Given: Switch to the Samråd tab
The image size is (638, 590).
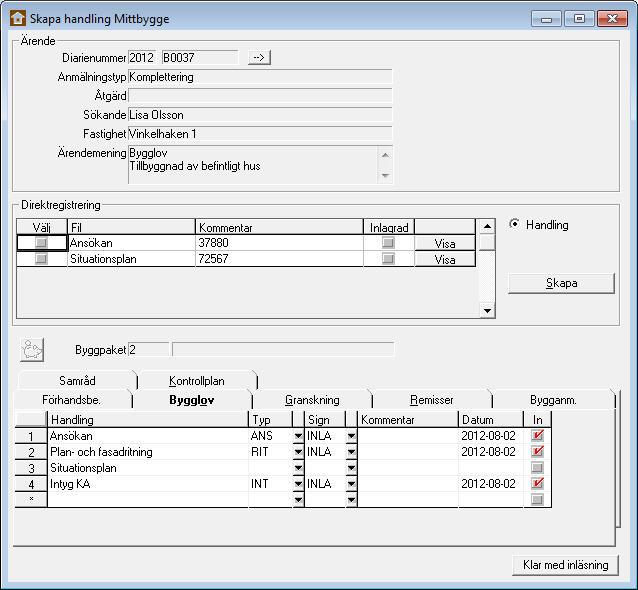Looking at the screenshot, I should click(77, 380).
